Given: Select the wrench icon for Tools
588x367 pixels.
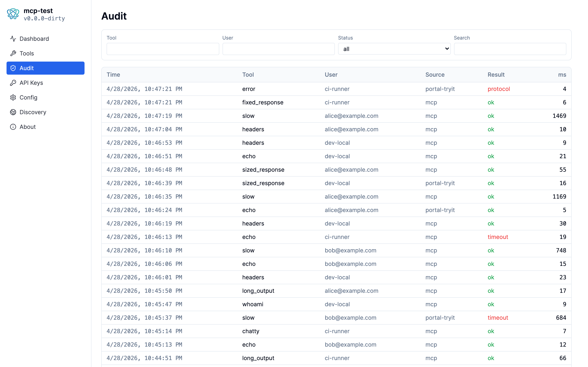Looking at the screenshot, I should [x=14, y=53].
